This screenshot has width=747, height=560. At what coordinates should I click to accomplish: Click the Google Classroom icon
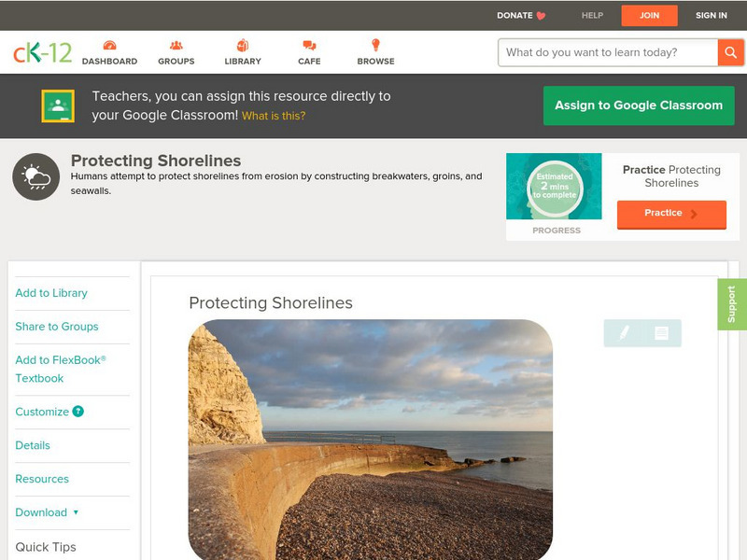58,105
